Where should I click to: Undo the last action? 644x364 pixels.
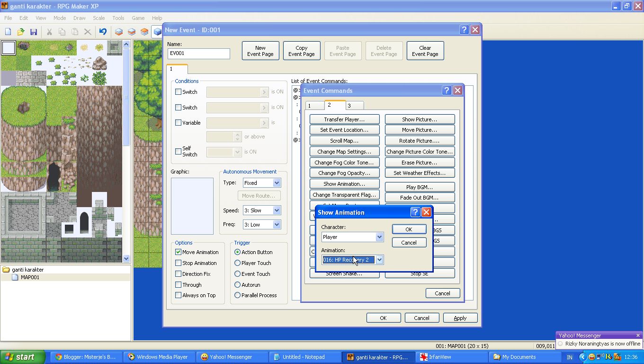coord(103,31)
